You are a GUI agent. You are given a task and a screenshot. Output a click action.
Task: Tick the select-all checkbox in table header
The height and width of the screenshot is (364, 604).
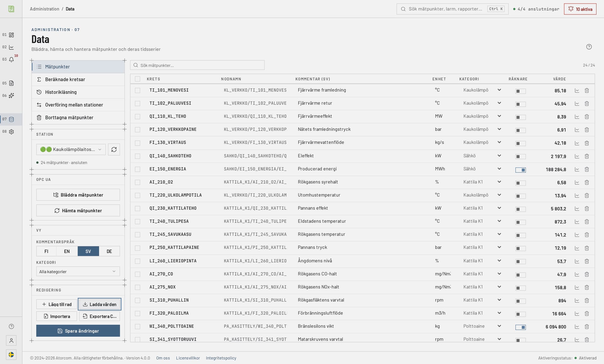tap(137, 79)
